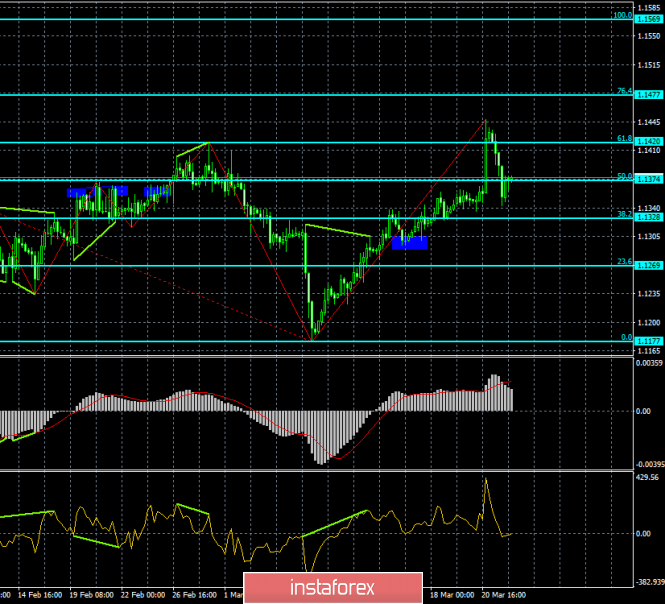This screenshot has height=604, width=665.
Task: Select the 0.0 Fibonacci level marker
Action: [x=626, y=337]
